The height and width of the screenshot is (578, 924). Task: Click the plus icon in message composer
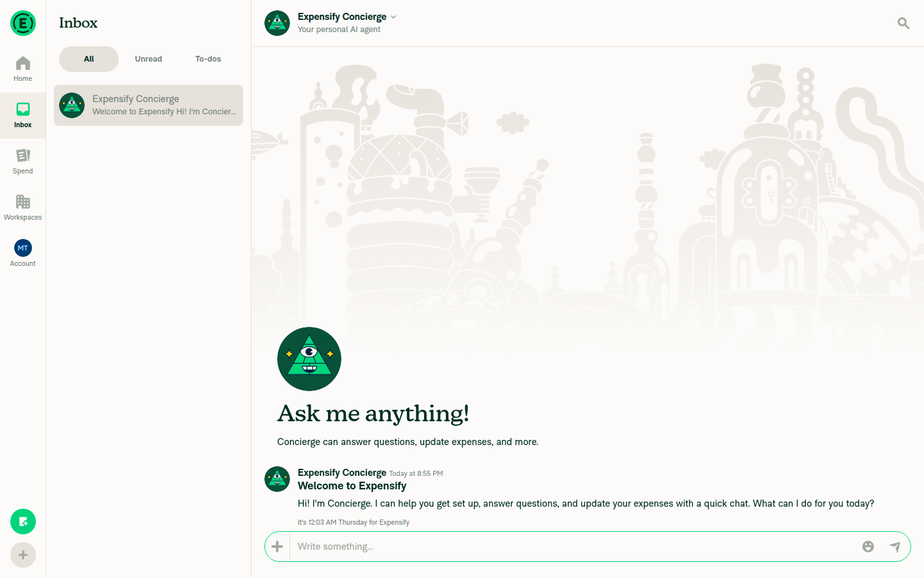[277, 547]
